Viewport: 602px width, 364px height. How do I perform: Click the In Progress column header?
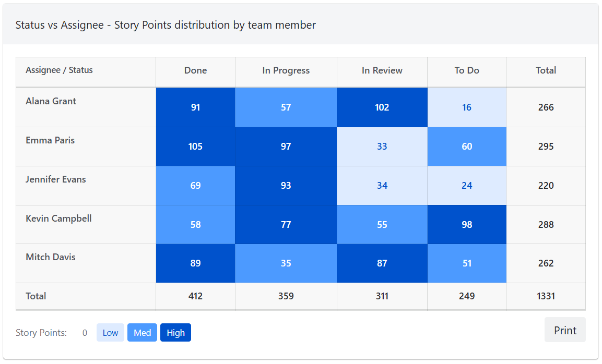tap(286, 70)
